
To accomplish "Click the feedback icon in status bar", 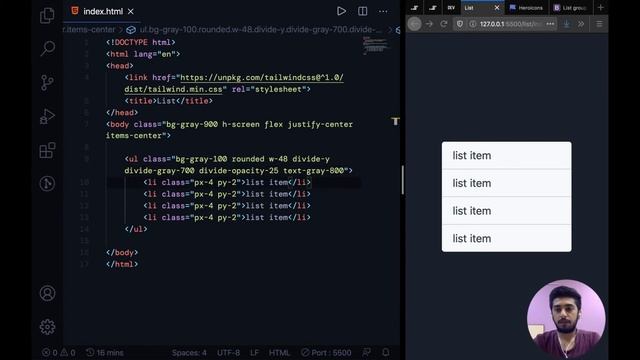I will pyautogui.click(x=367, y=352).
